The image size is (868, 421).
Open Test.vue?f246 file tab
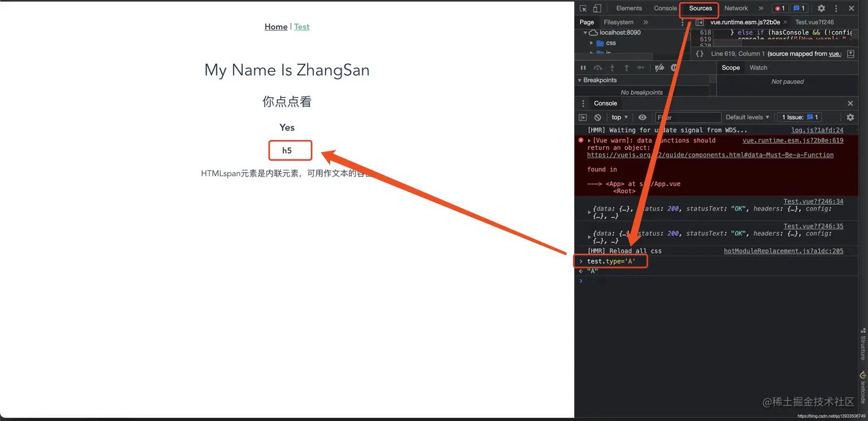pos(815,22)
